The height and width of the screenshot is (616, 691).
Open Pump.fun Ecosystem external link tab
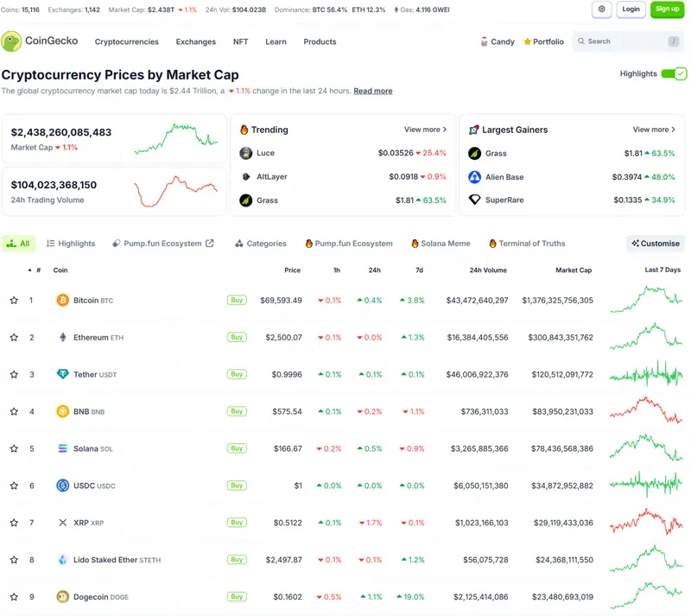pos(163,244)
